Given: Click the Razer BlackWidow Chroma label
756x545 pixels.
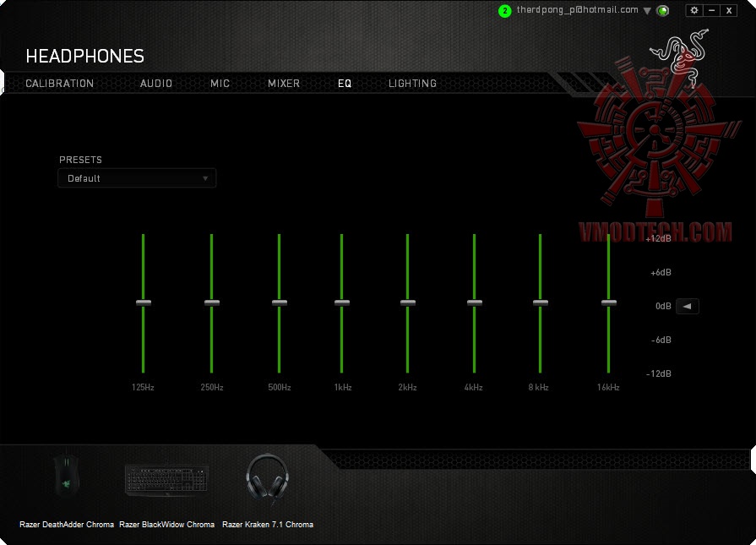Looking at the screenshot, I should pos(166,524).
